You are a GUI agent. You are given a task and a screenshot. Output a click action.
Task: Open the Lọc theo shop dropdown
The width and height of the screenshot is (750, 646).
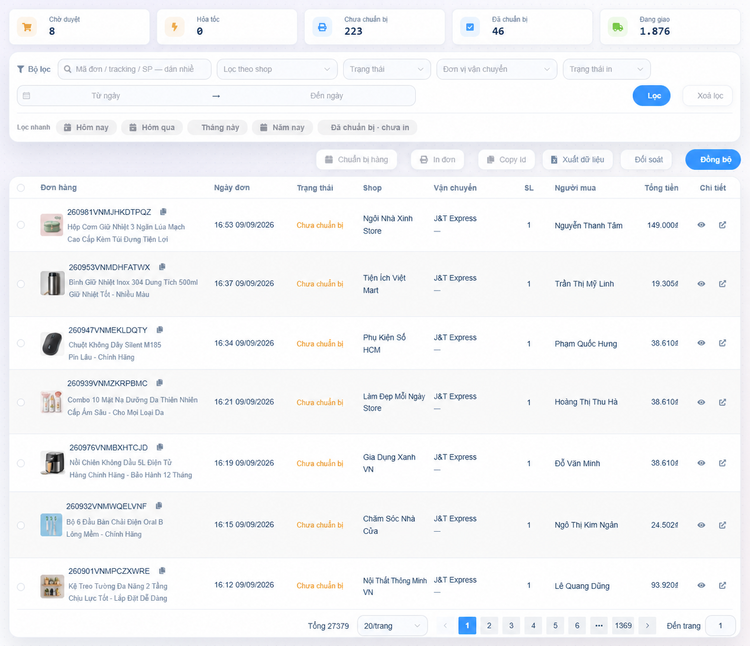(x=277, y=69)
